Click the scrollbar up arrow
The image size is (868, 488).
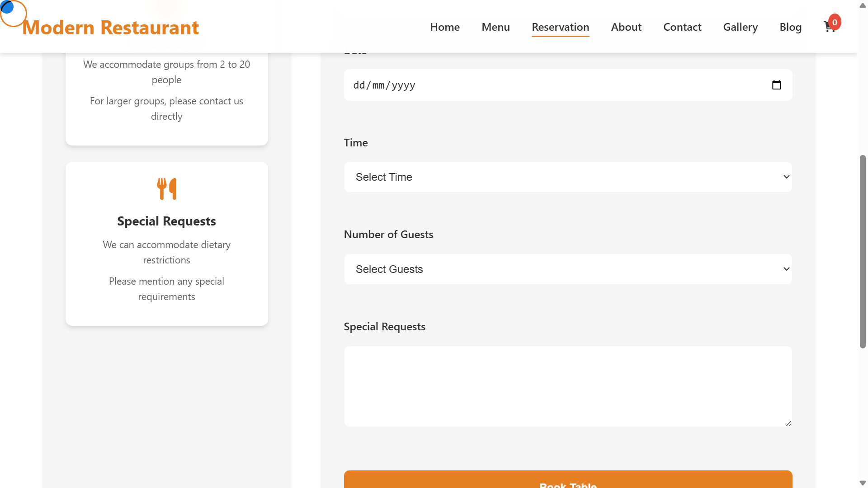click(x=863, y=5)
